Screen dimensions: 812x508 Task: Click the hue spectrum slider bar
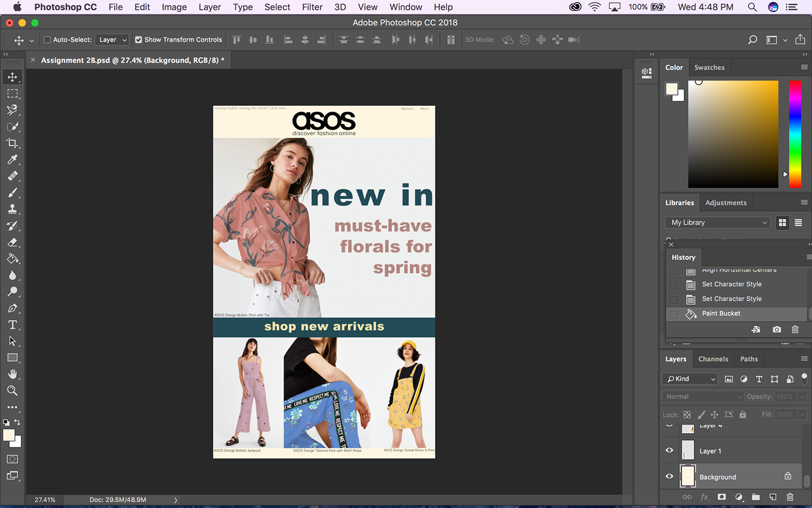[x=795, y=134]
